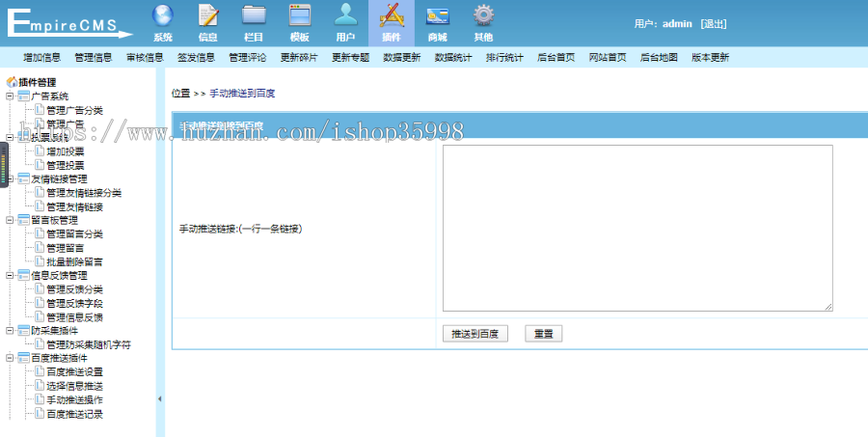Open 签发信息 in the top menu
868x437 pixels.
197,57
